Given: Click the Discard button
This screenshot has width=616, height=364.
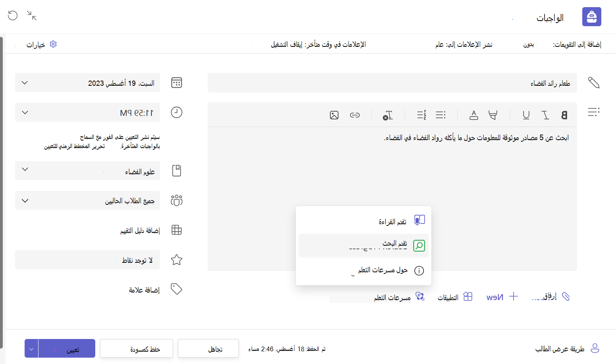Looking at the screenshot, I should pyautogui.click(x=208, y=349).
